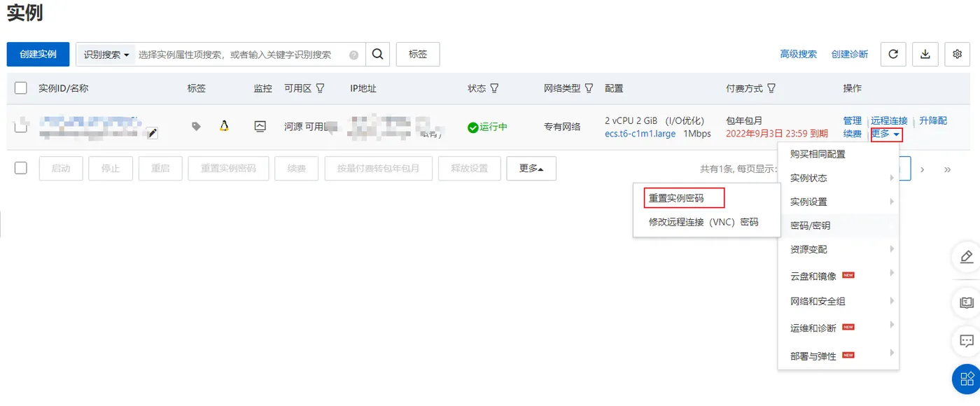This screenshot has height=406, width=980.
Task: Go to next page arrow
Action: (x=923, y=169)
